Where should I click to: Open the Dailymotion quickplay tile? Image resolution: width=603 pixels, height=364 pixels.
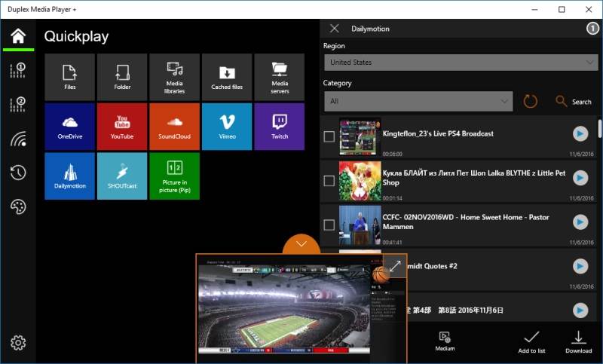tap(69, 176)
